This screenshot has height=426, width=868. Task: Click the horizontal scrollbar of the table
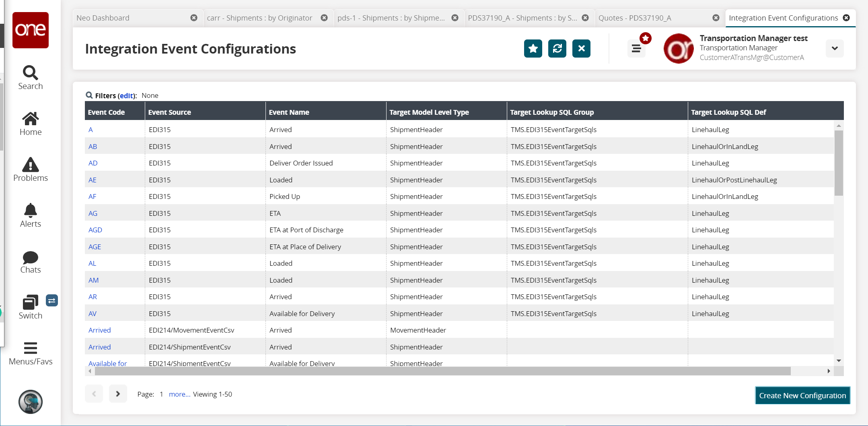442,371
